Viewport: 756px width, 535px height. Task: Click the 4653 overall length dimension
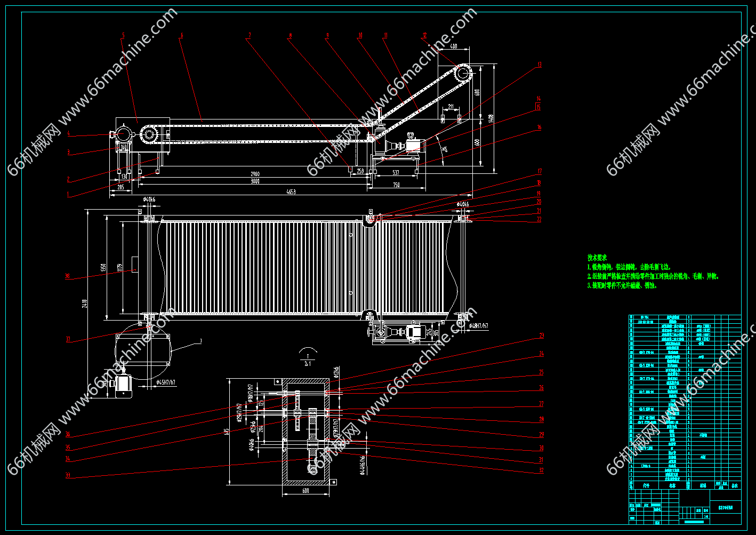click(x=291, y=192)
